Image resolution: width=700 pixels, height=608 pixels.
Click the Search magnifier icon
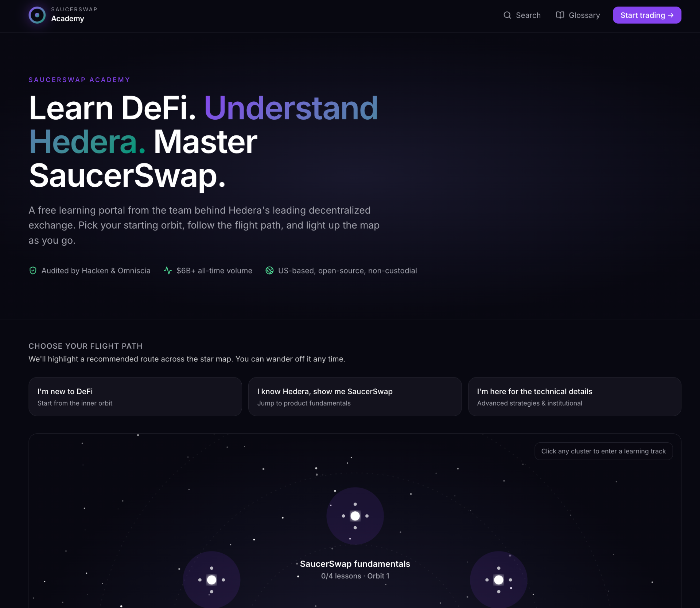(x=507, y=15)
